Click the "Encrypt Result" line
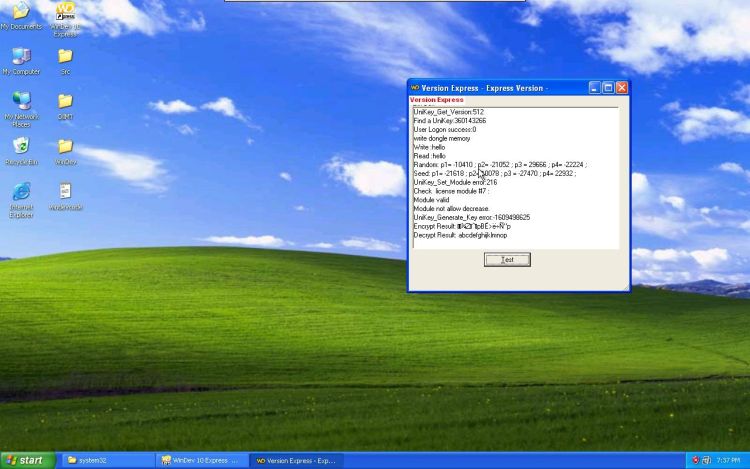 [462, 226]
